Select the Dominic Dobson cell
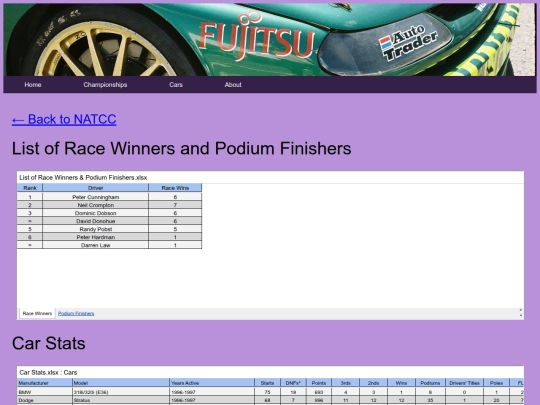The image size is (540, 405). (x=95, y=213)
